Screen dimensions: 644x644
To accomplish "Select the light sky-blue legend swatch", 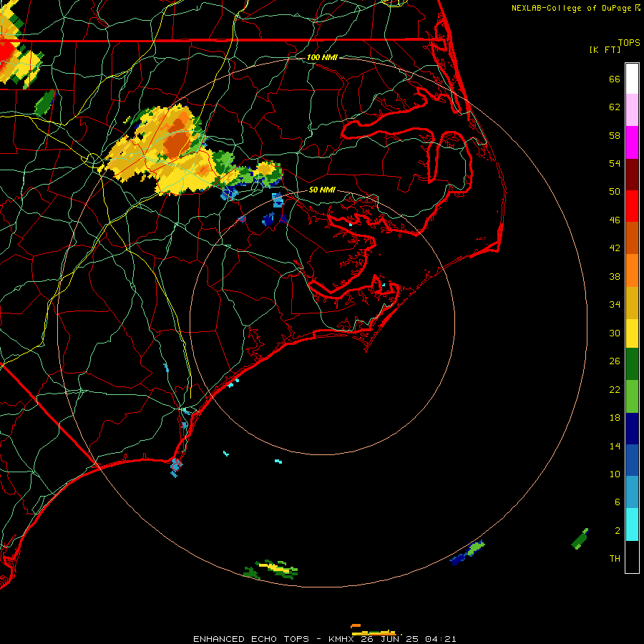I will pyautogui.click(x=632, y=492).
